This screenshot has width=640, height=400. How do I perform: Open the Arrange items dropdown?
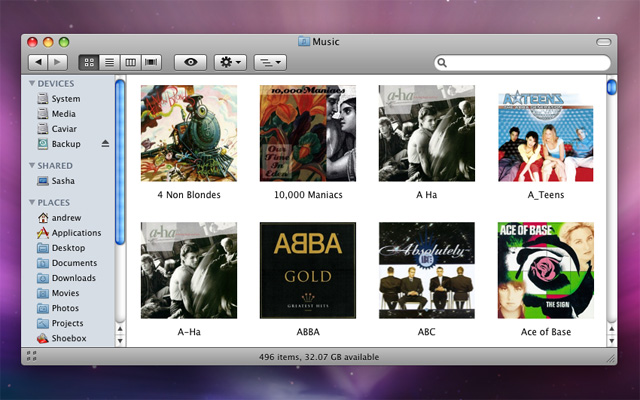click(270, 62)
